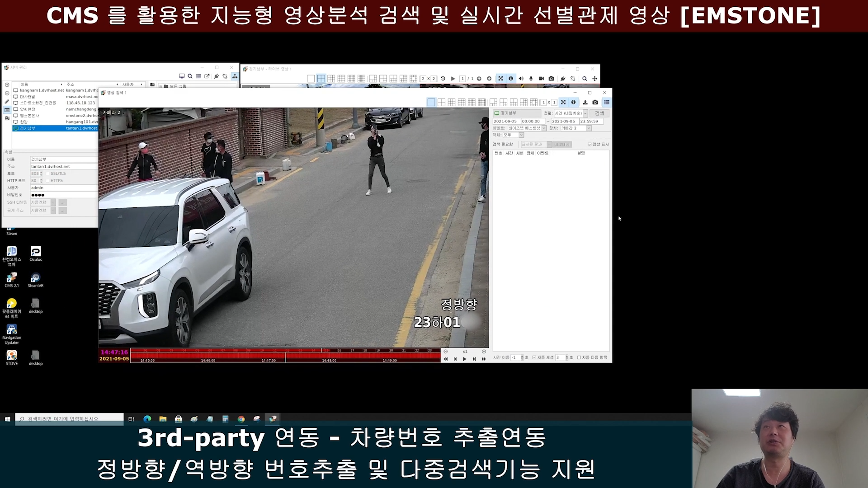Click monitor icon in server manager toolbar

pos(182,76)
